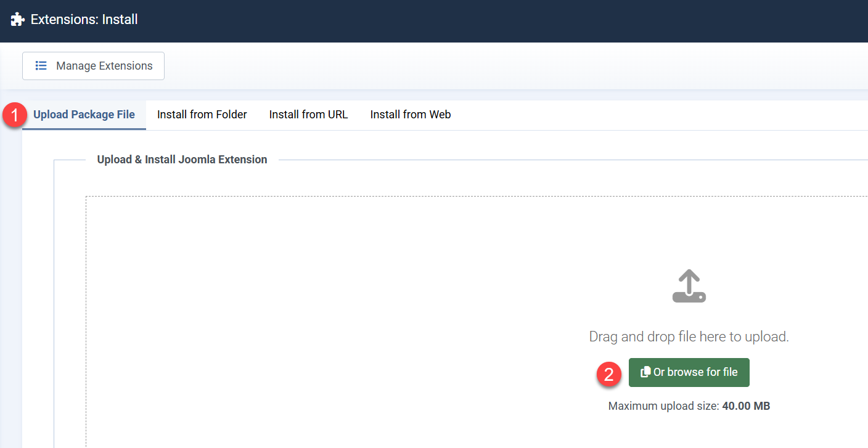Select the Upload Package File tab
The height and width of the screenshot is (448, 868).
(84, 115)
